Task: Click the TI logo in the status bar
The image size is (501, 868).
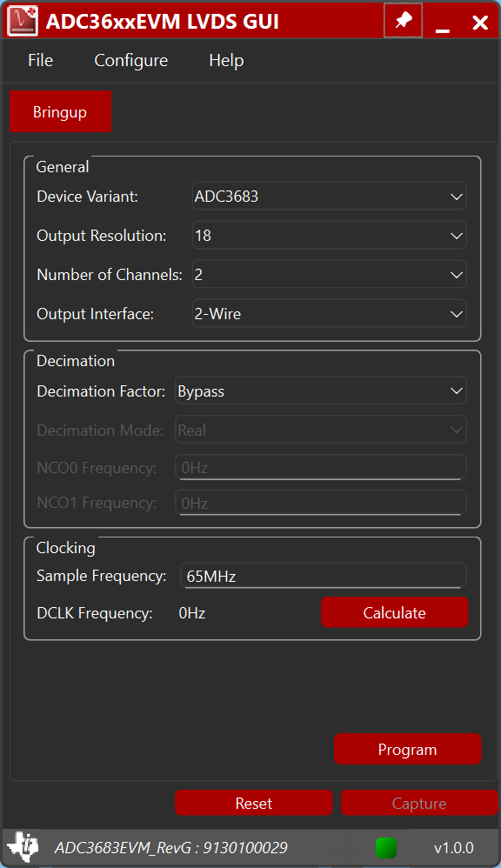Action: coord(23,847)
